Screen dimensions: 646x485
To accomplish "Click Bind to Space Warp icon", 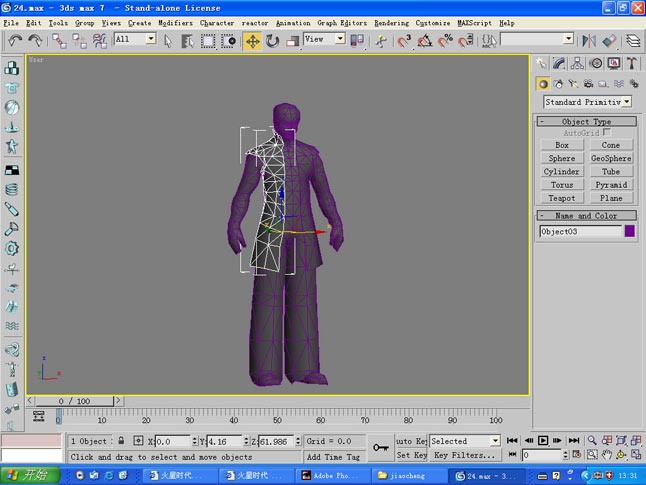I will click(99, 40).
